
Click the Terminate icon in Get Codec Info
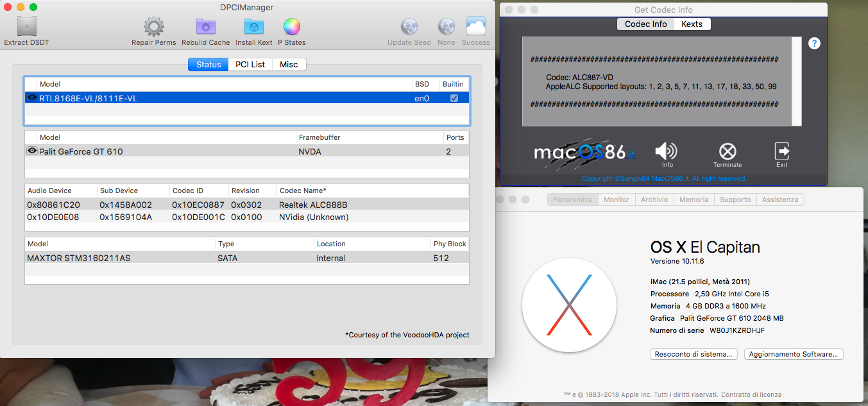pyautogui.click(x=727, y=151)
